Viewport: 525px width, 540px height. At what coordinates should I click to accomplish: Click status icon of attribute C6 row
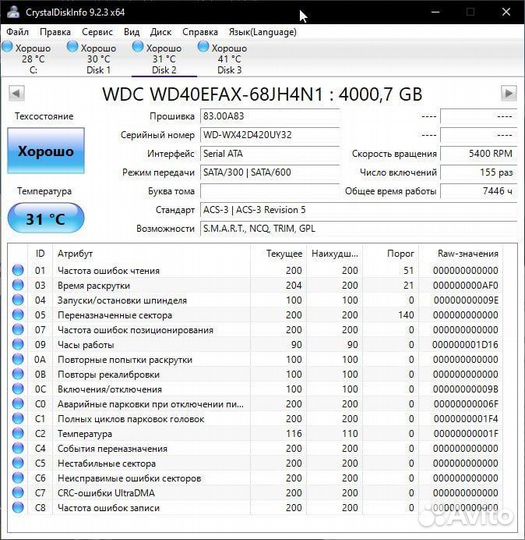pyautogui.click(x=18, y=478)
